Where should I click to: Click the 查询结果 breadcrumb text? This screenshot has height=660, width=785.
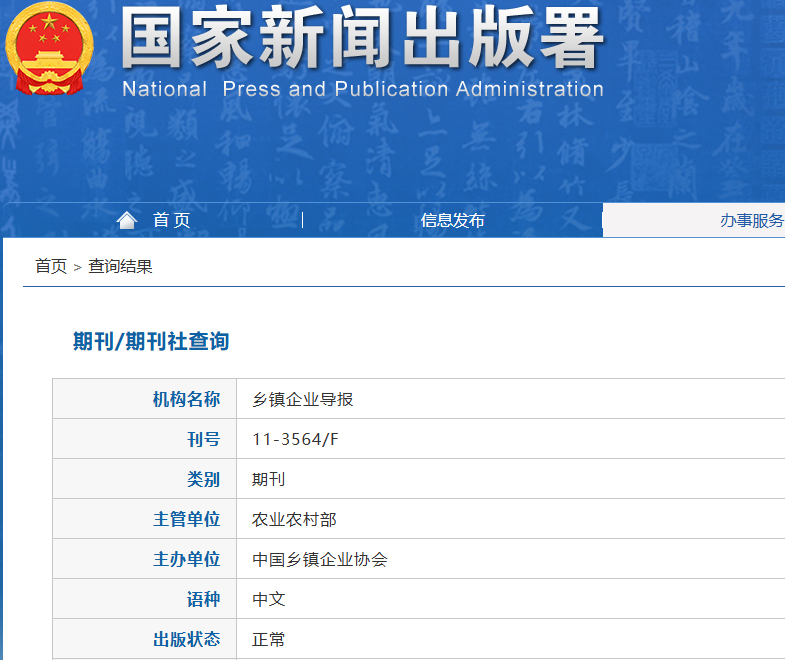[x=120, y=266]
